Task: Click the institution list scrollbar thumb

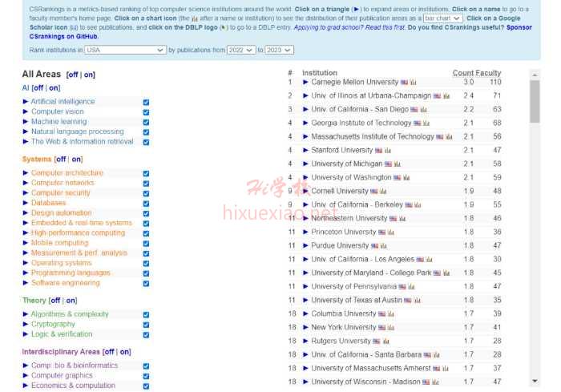Action: [535, 102]
